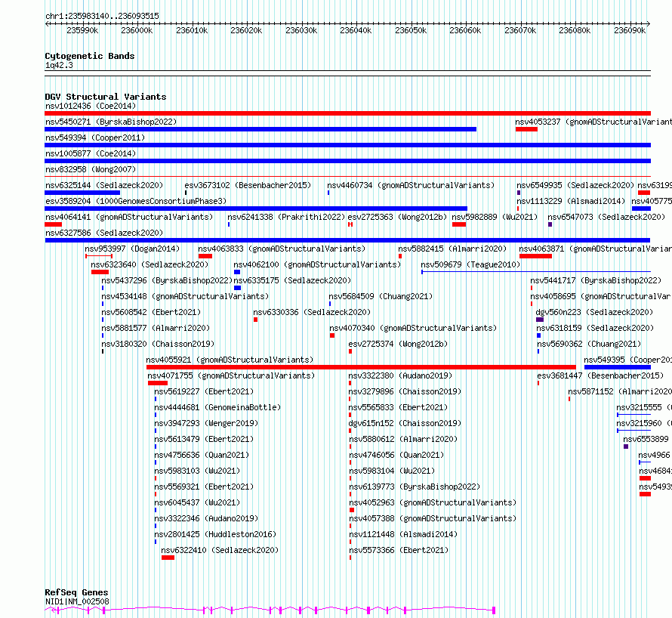Click the nsv509679 (Teague2010) label
The image size is (672, 618).
470,264
